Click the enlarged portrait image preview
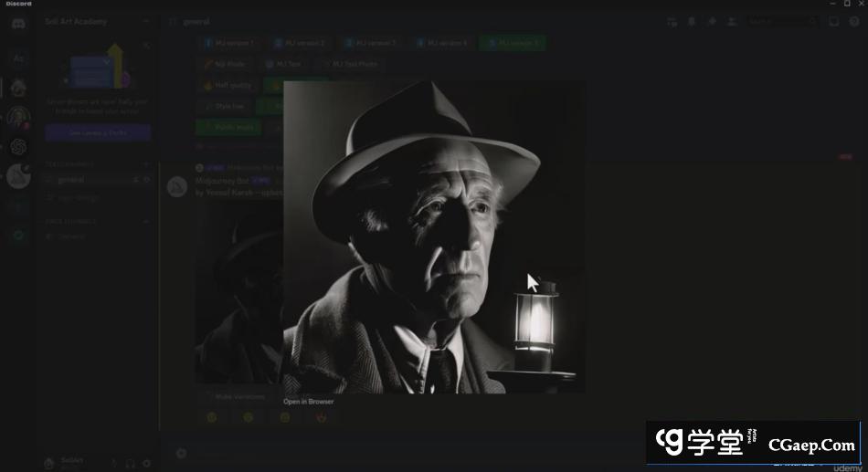This screenshot has height=472, width=868. click(434, 237)
